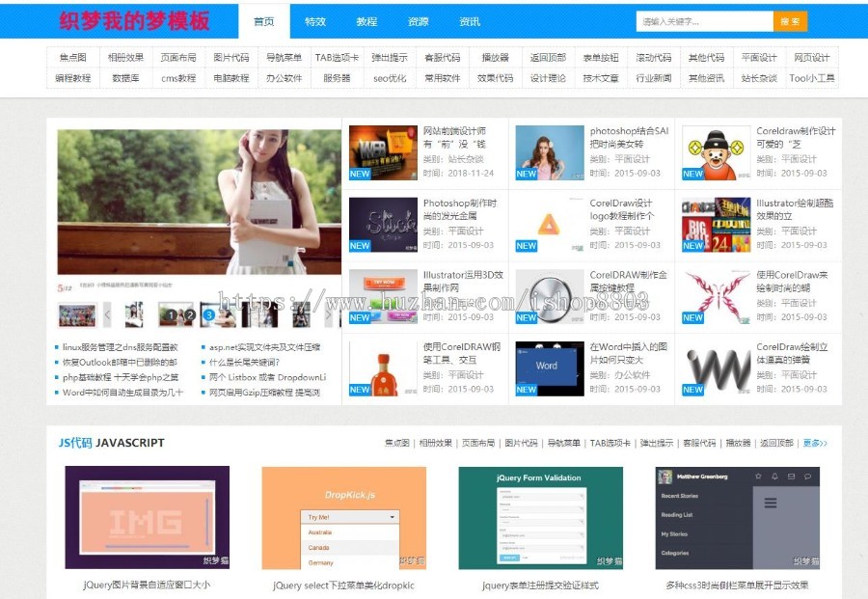
Task: Open the 网页启用Gzip压缩教程 link
Action: 264,392
